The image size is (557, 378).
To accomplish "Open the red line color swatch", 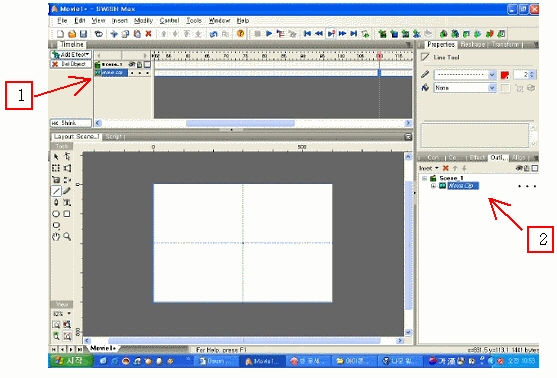I will coord(505,75).
